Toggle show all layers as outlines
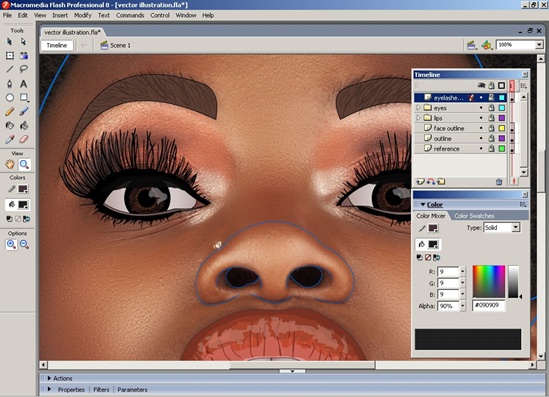The width and height of the screenshot is (549, 397). point(501,85)
